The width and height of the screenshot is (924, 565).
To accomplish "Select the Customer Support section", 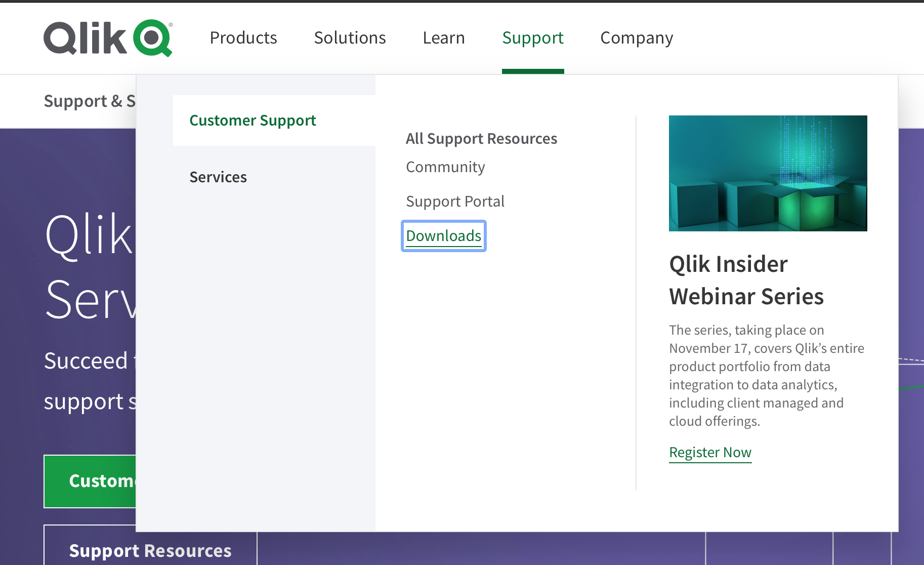I will point(253,120).
